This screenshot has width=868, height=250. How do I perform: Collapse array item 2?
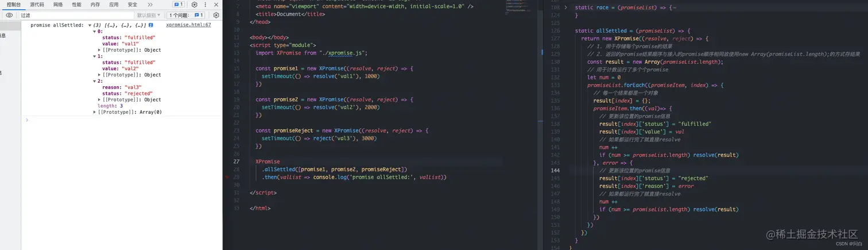95,81
